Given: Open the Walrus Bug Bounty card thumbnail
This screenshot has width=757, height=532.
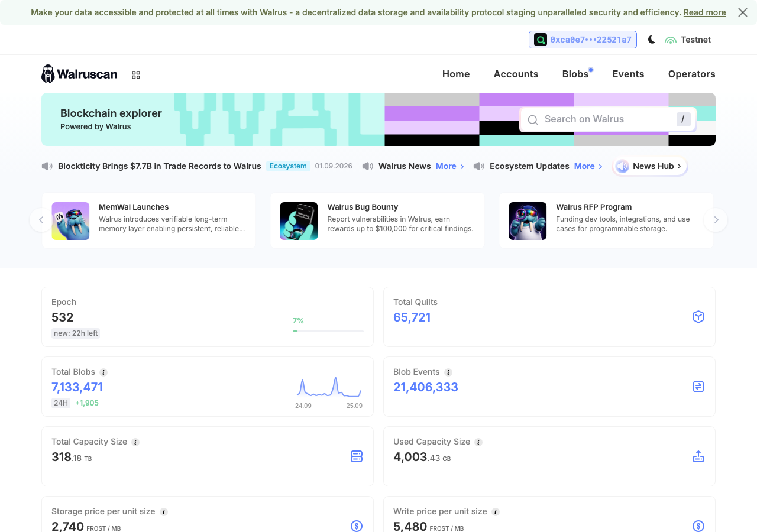Looking at the screenshot, I should [299, 221].
